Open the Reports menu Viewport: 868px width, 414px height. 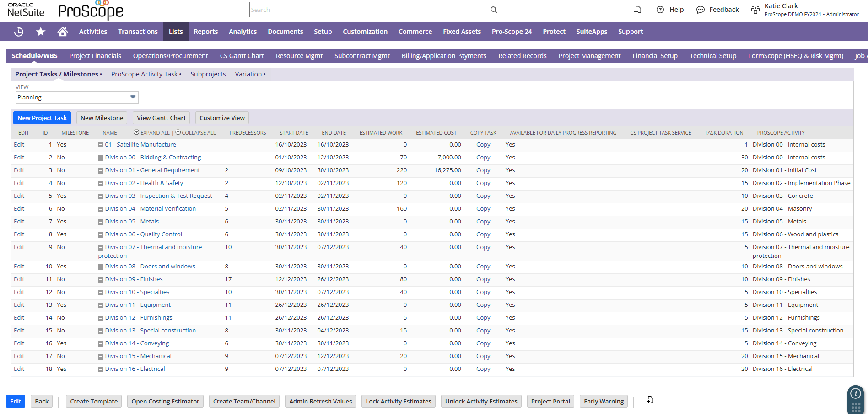coord(205,31)
